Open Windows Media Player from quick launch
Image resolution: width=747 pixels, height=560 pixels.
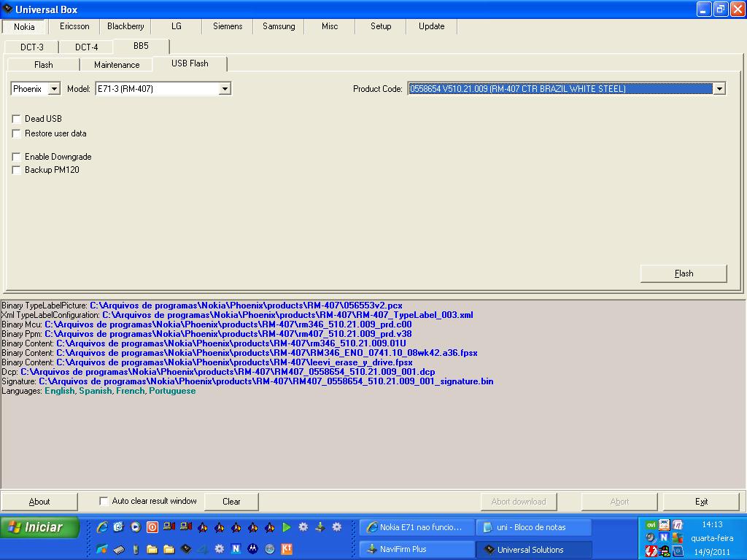point(136,527)
